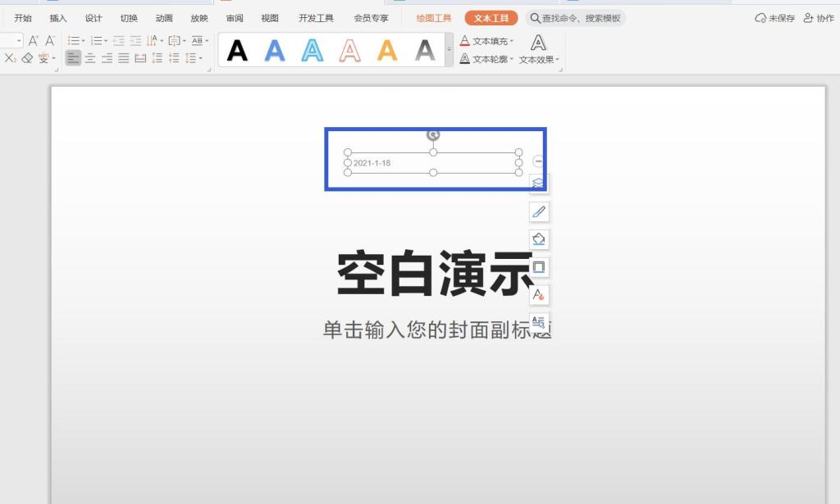
Task: Expand the 文本效果 menu
Action: pos(541,58)
